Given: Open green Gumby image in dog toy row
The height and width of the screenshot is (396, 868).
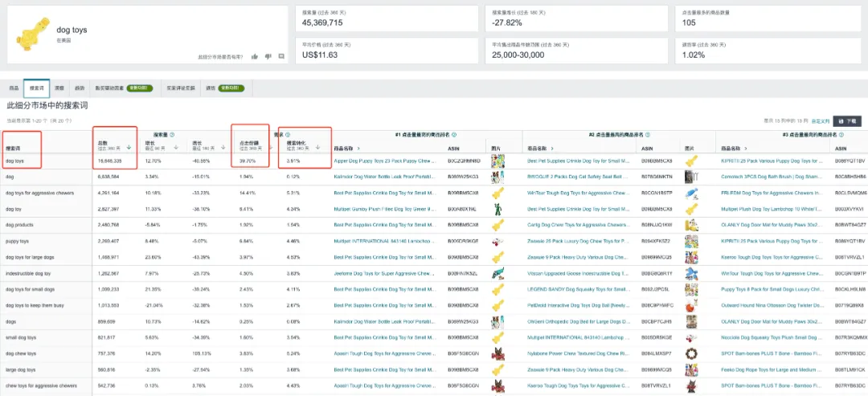Looking at the screenshot, I should (497, 209).
